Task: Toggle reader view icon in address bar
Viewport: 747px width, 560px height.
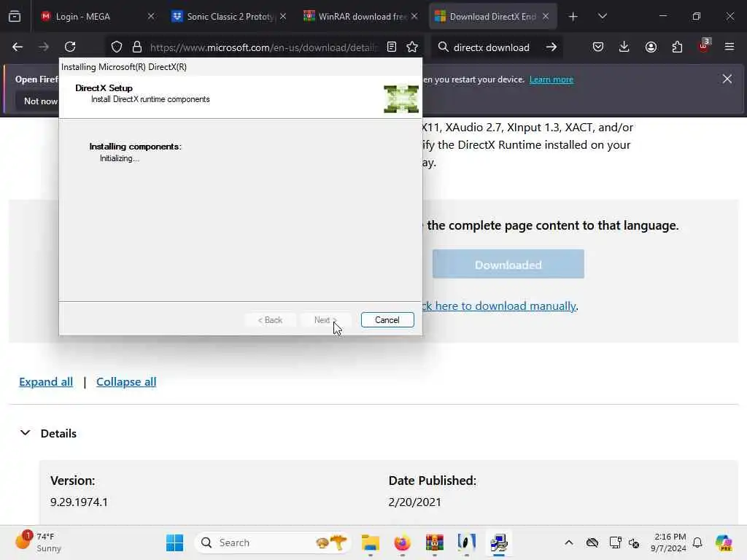Action: point(392,47)
